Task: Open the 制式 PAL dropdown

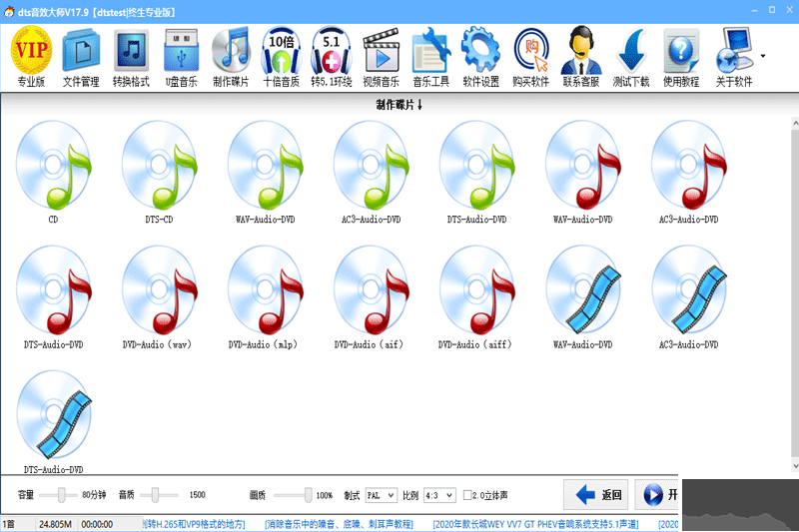Action: click(382, 495)
